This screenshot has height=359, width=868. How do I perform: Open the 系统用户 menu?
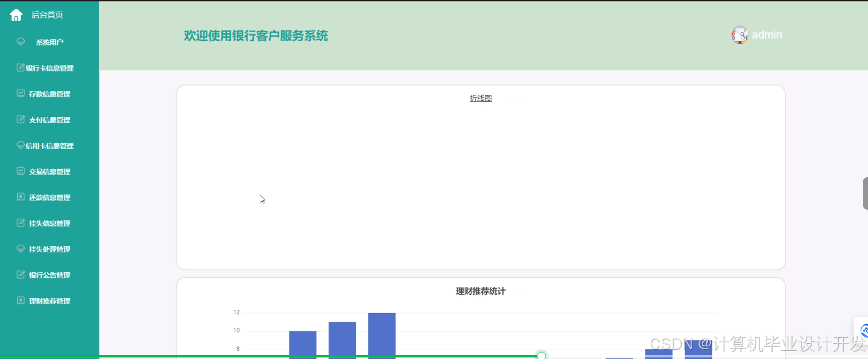pos(50,42)
